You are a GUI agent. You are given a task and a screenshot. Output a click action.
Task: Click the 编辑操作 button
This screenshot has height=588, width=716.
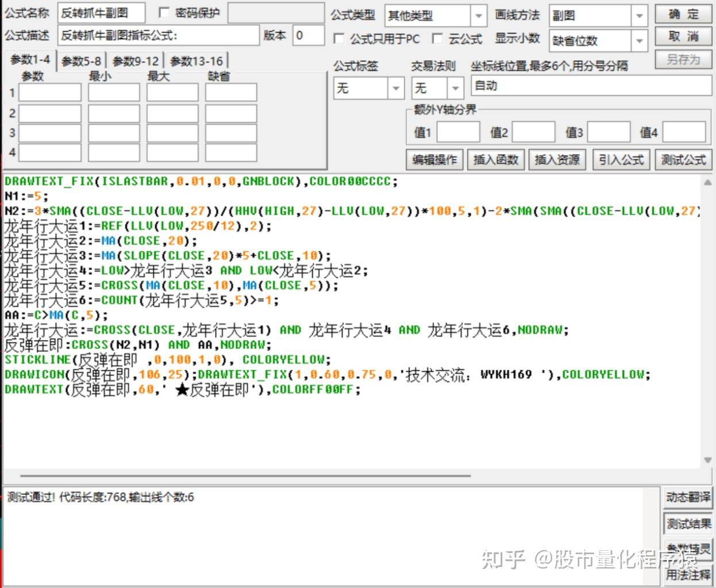click(435, 160)
